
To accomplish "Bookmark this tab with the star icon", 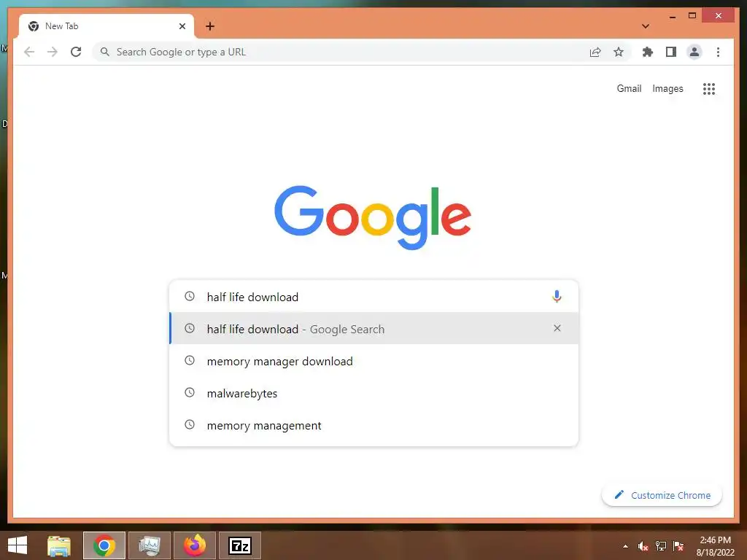I will tap(619, 52).
